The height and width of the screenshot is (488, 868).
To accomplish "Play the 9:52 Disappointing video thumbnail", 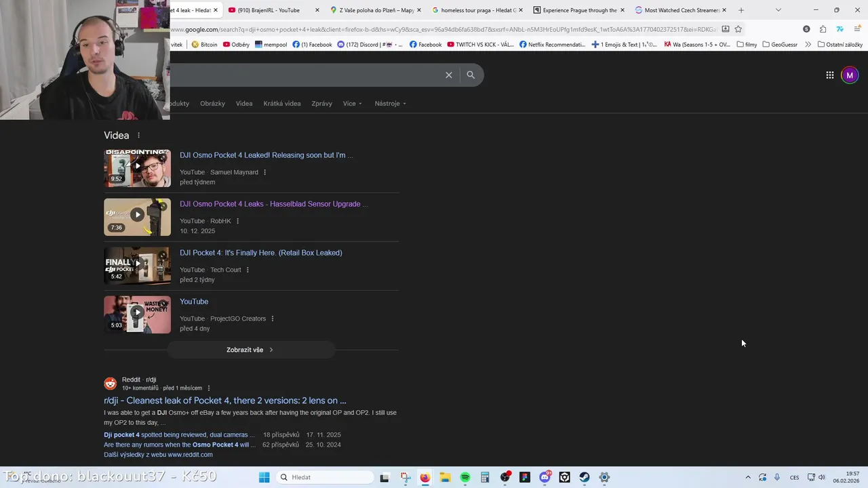I will [x=137, y=168].
